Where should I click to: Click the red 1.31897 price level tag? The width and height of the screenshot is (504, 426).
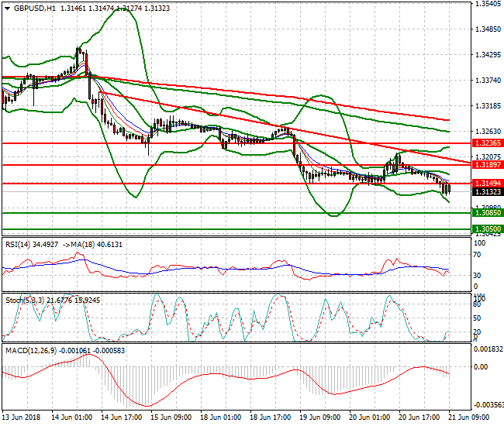pos(488,165)
